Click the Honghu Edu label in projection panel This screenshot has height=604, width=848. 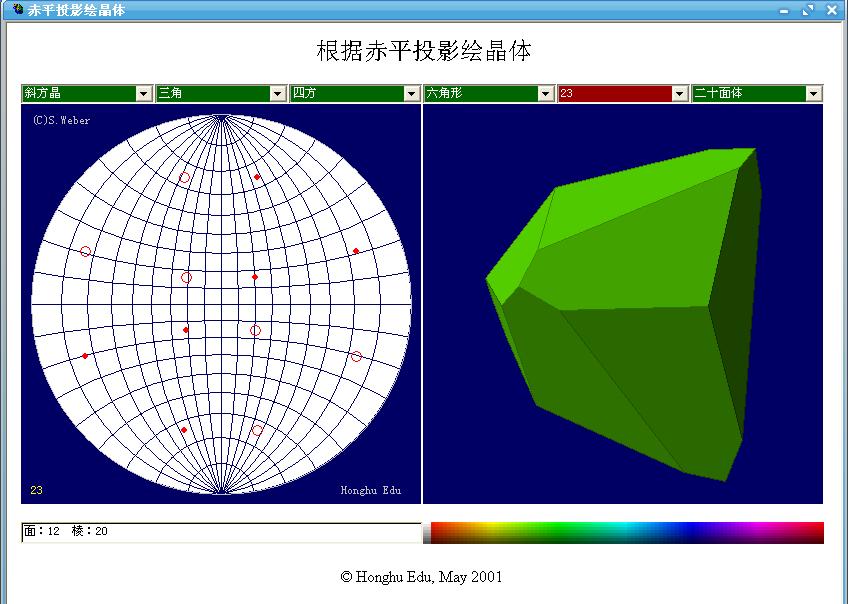click(x=370, y=490)
